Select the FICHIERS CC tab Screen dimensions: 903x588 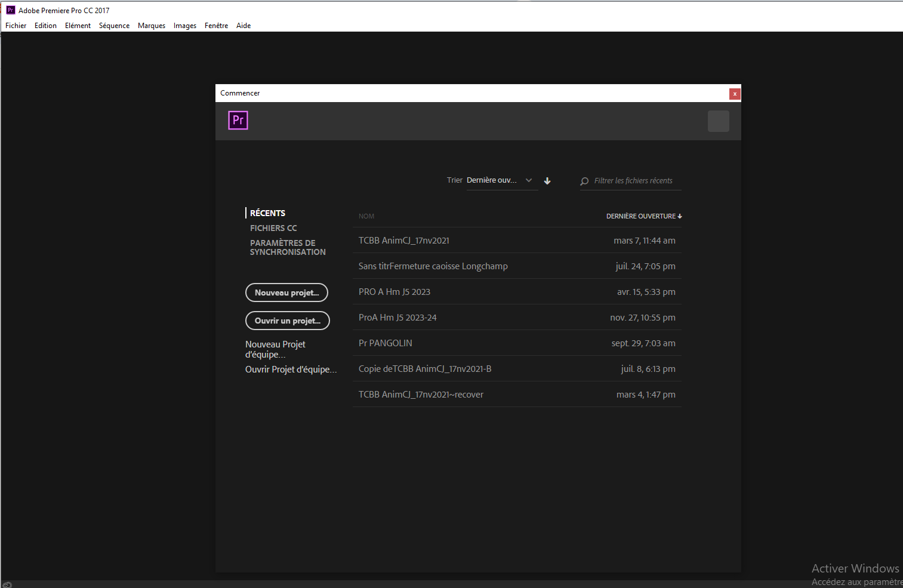pyautogui.click(x=273, y=228)
